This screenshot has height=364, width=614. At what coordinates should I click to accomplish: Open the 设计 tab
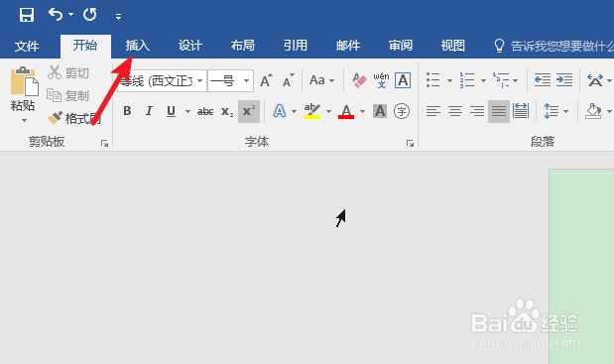coord(189,46)
